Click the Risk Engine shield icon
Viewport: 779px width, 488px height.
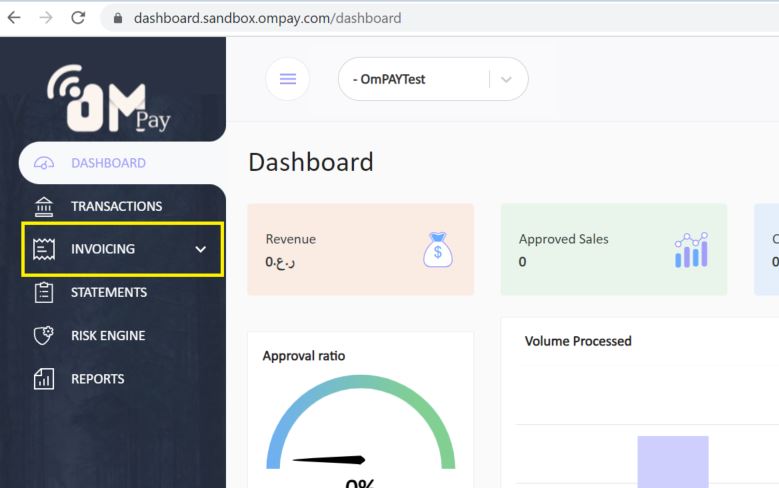click(x=43, y=335)
